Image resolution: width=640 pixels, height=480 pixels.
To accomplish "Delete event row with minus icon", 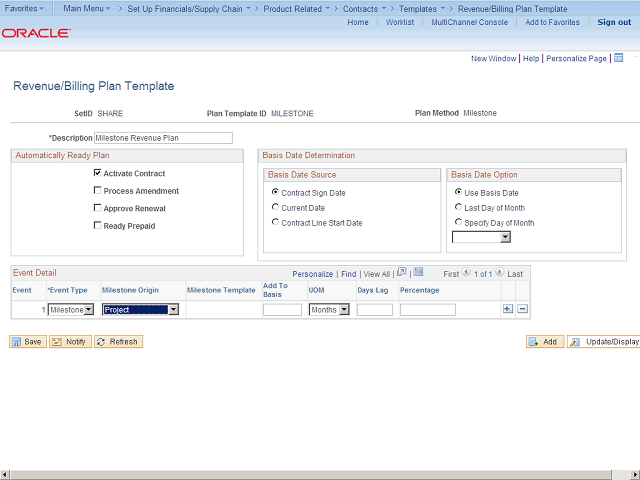I will 522,309.
